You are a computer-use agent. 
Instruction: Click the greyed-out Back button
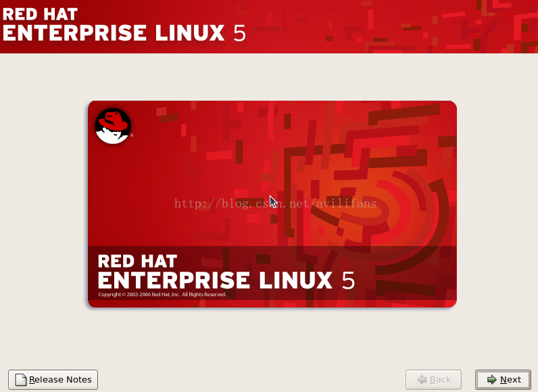click(433, 380)
